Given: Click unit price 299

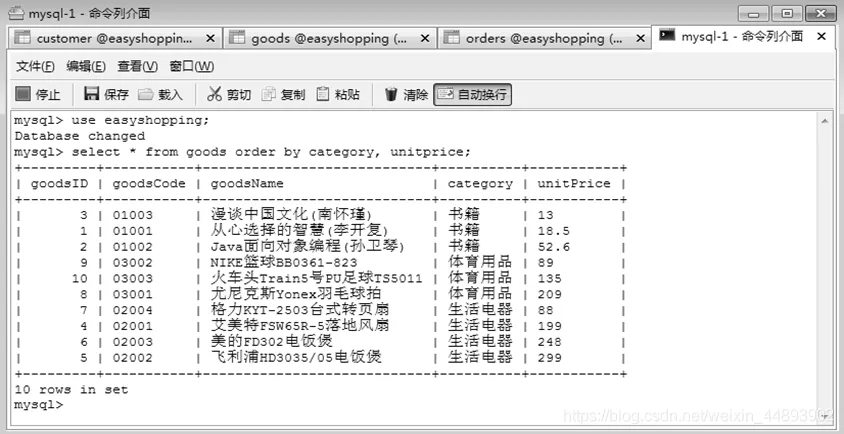Looking at the screenshot, I should click(549, 358).
